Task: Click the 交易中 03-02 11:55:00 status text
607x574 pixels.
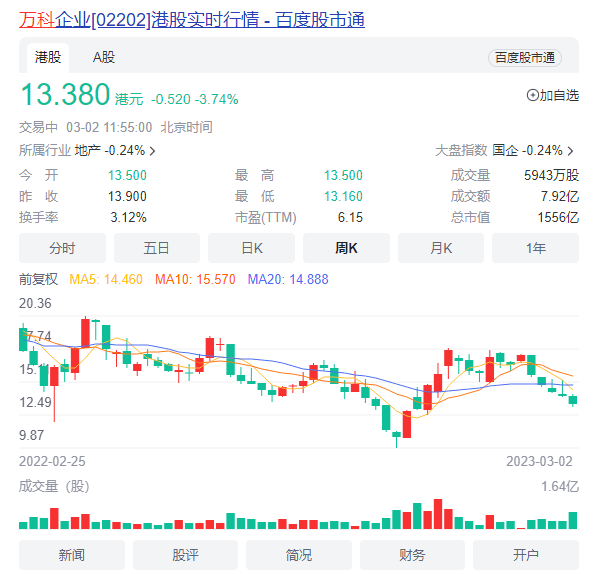Action: pyautogui.click(x=86, y=127)
